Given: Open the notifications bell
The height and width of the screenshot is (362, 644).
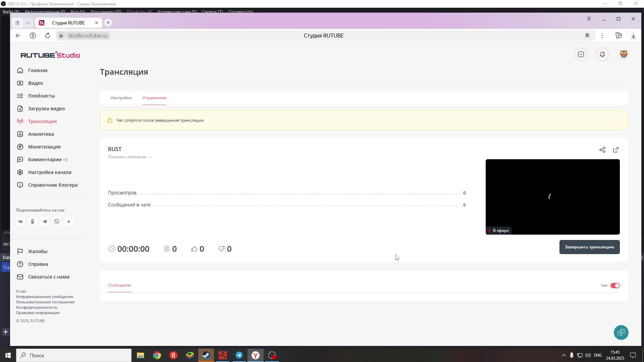Looking at the screenshot, I should point(602,54).
